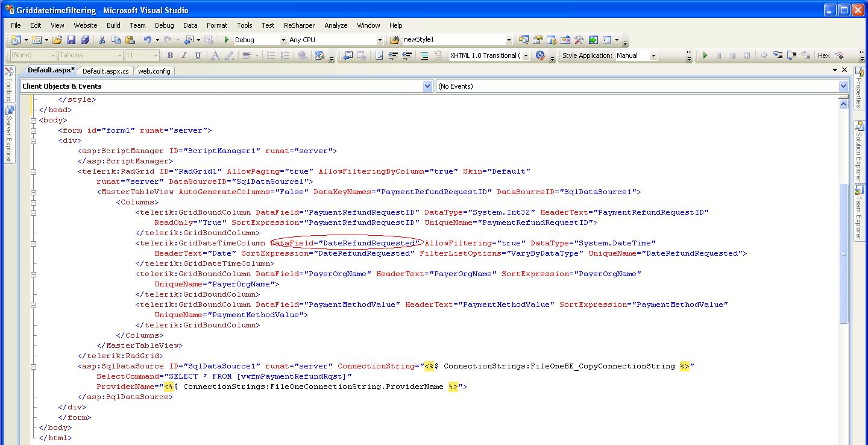Open the Team Explorer side panel tab

pyautogui.click(x=859, y=213)
